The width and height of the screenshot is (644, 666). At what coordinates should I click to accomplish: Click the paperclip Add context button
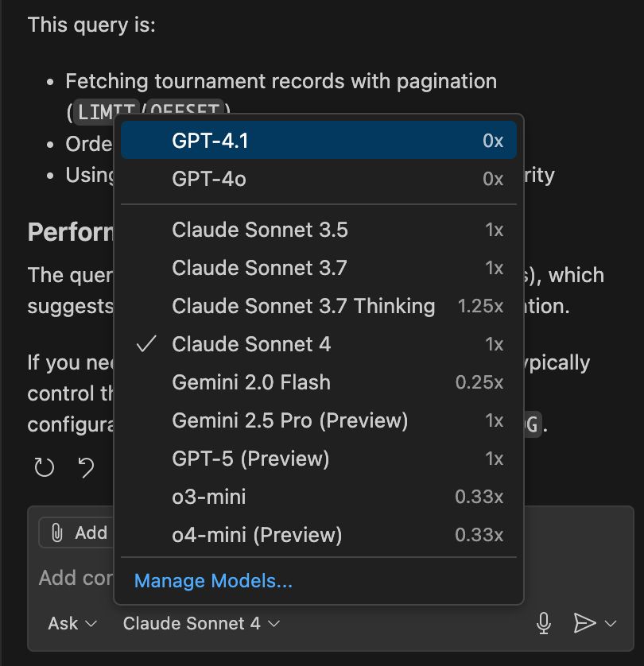[x=76, y=532]
